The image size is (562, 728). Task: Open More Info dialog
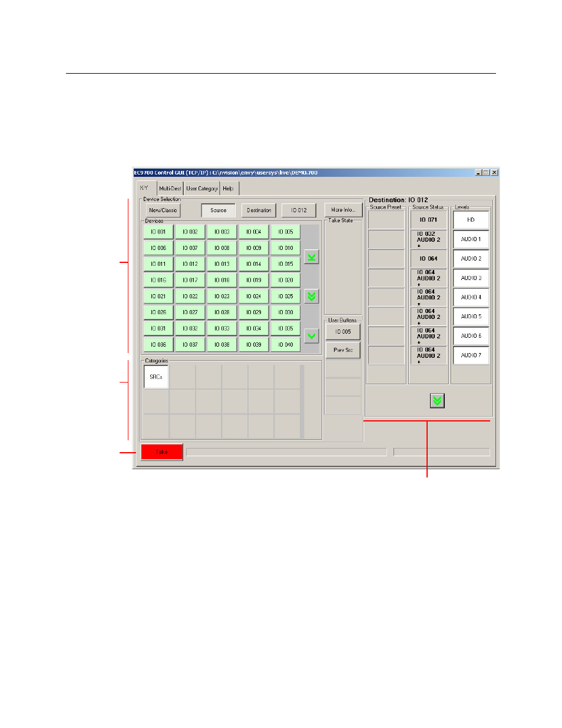343,210
